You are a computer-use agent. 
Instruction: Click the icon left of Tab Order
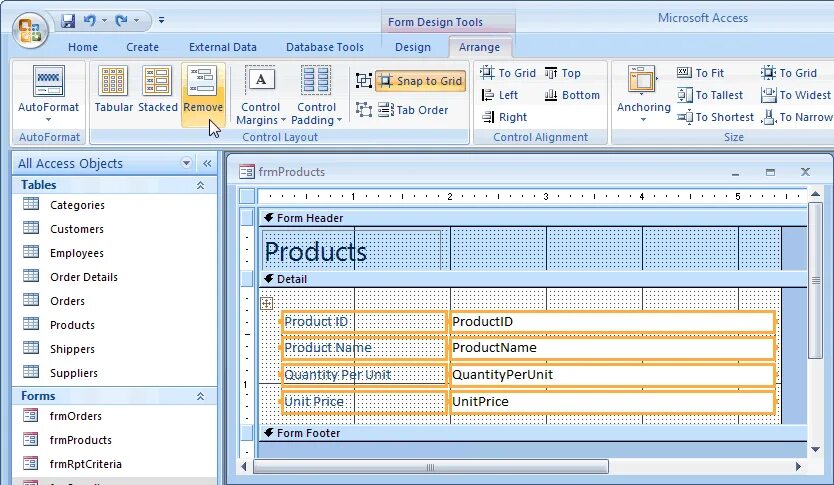click(x=364, y=110)
